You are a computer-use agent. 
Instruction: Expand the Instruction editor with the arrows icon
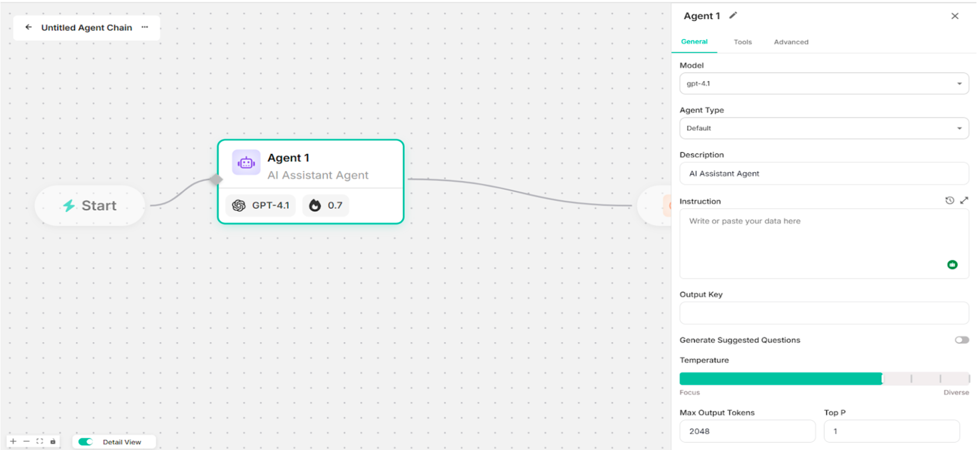tap(964, 201)
